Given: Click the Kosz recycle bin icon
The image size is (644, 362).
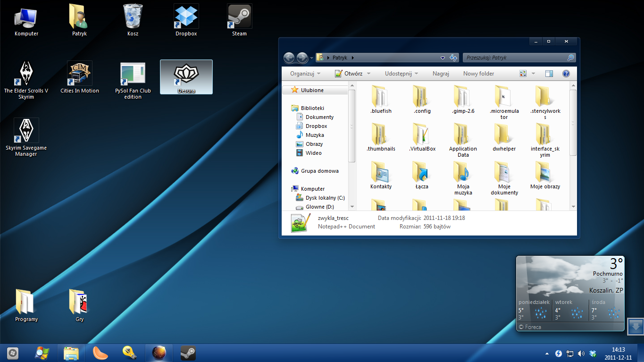Looking at the screenshot, I should (x=133, y=17).
